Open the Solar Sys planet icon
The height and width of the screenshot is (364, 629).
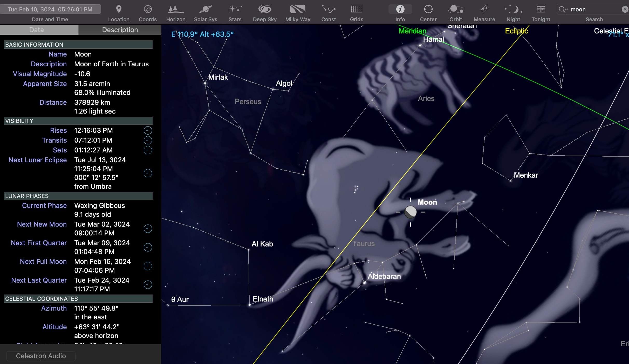tap(206, 10)
